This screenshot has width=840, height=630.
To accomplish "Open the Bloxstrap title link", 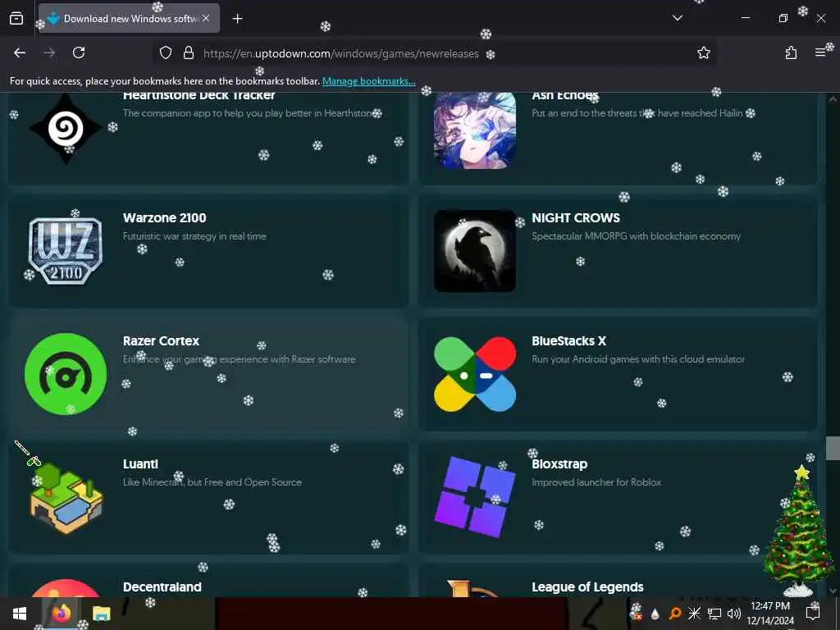I will (559, 464).
